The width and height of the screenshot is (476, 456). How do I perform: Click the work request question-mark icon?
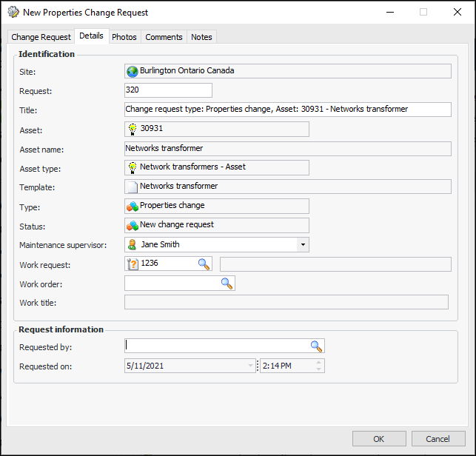[x=133, y=264]
